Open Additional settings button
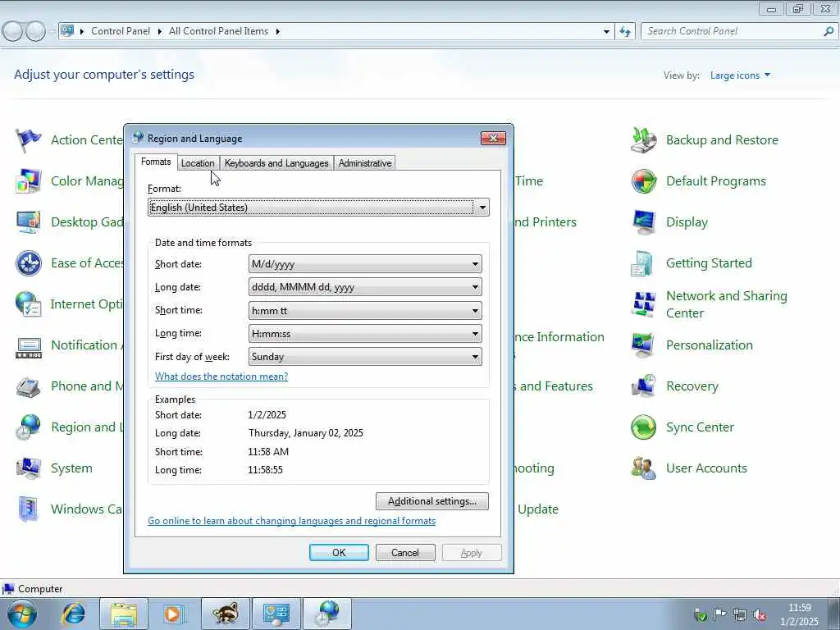Image resolution: width=840 pixels, height=630 pixels. pyautogui.click(x=432, y=501)
